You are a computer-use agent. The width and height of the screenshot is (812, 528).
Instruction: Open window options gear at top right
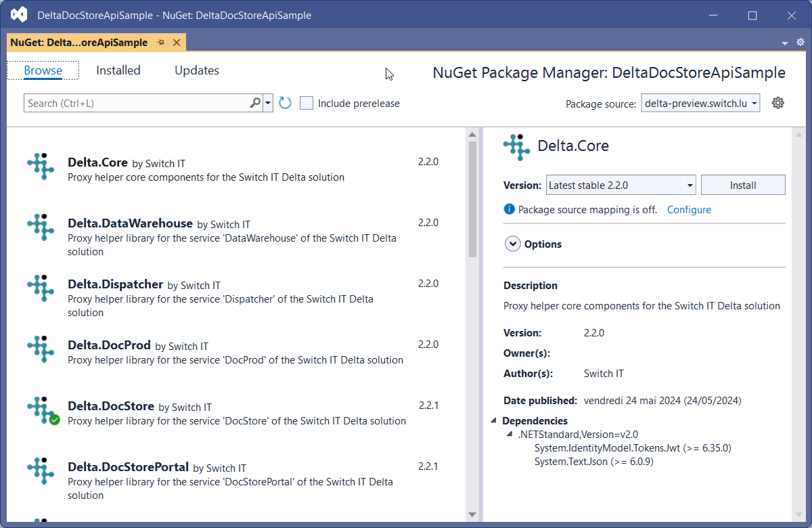800,43
